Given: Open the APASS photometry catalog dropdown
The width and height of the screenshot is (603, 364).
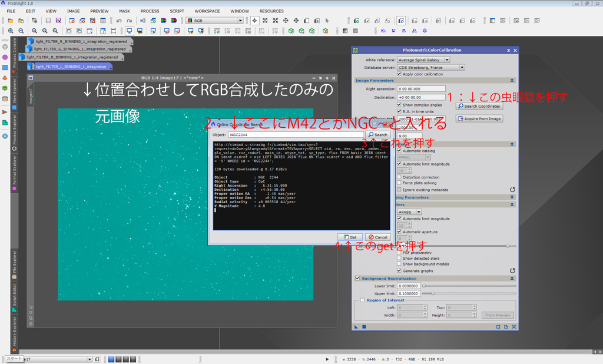Looking at the screenshot, I should (x=410, y=212).
